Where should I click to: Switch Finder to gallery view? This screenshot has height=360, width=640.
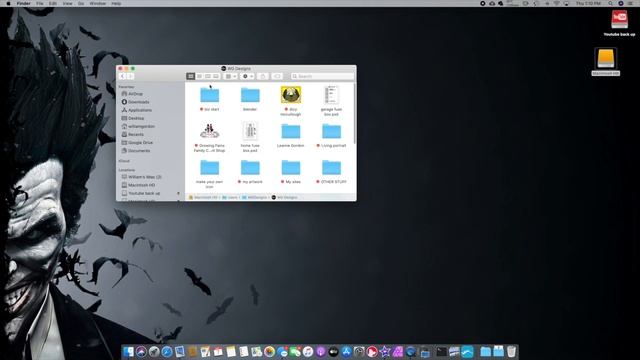tap(216, 76)
